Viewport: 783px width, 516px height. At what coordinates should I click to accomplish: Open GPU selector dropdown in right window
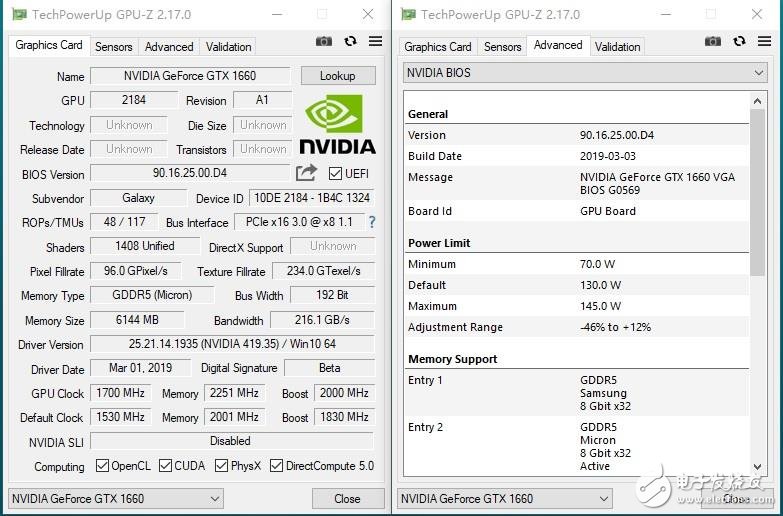(x=505, y=499)
